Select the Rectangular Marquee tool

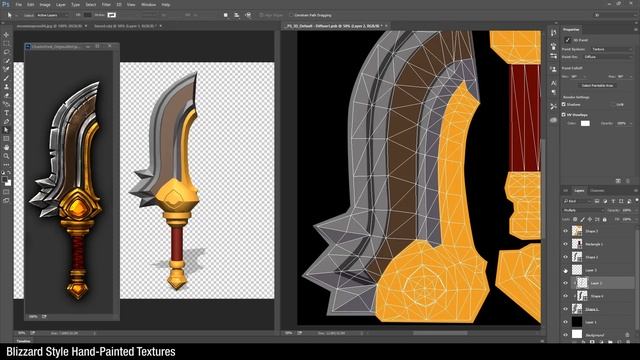[x=6, y=44]
